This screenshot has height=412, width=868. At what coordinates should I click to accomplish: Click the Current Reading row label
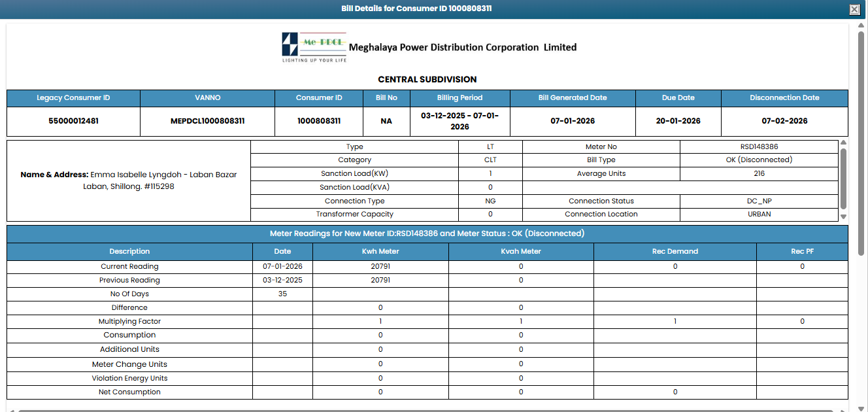point(129,267)
